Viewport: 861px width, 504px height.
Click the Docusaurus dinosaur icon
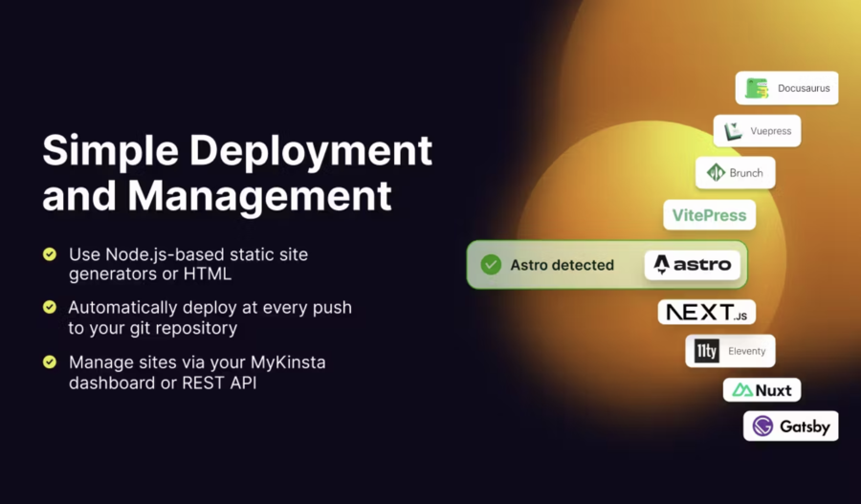tap(757, 88)
